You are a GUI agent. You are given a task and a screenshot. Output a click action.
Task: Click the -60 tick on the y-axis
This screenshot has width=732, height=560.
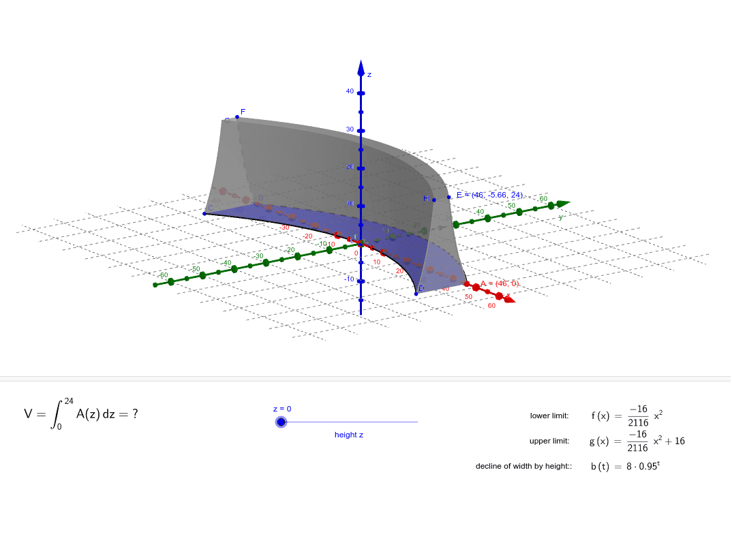click(171, 281)
